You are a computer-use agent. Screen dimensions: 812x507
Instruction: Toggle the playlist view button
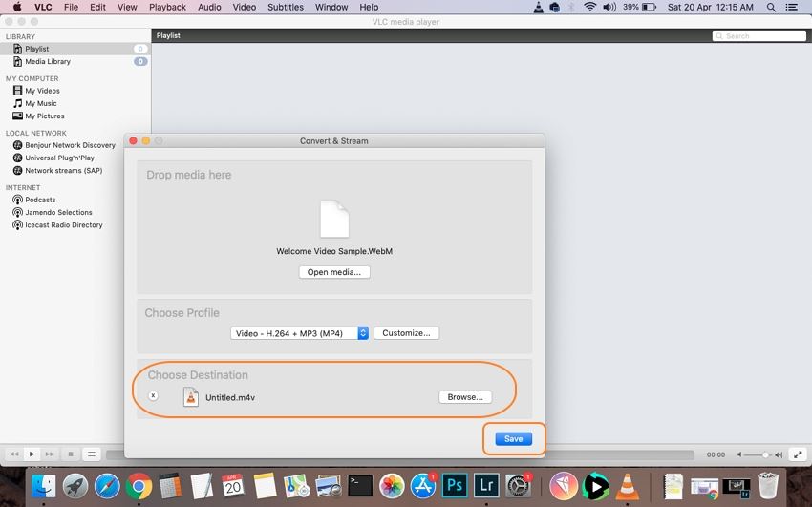click(92, 454)
